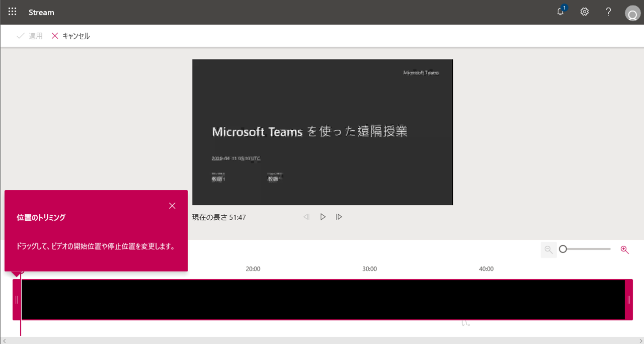Click the zoom out magnifier icon
Screen dimensions: 644x344
tap(548, 249)
